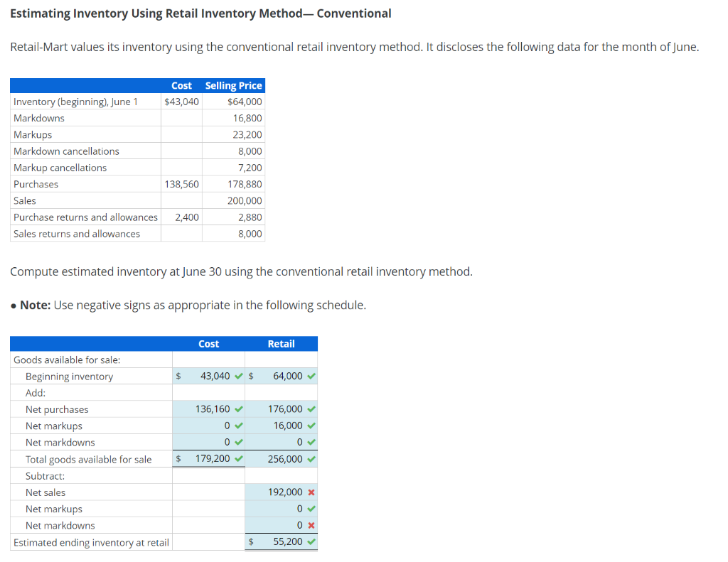Click the green check beside 43,040
The width and height of the screenshot is (728, 562).
click(239, 377)
